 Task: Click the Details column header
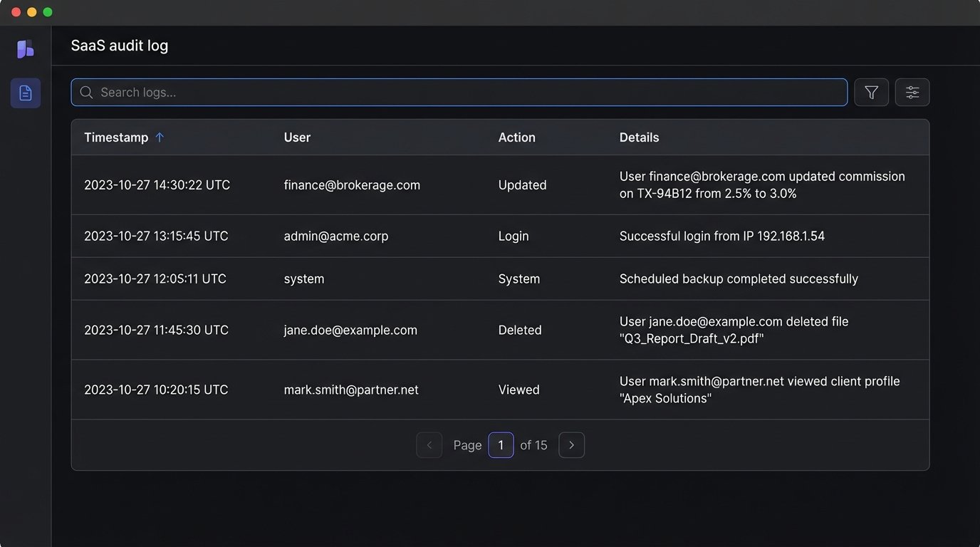639,137
